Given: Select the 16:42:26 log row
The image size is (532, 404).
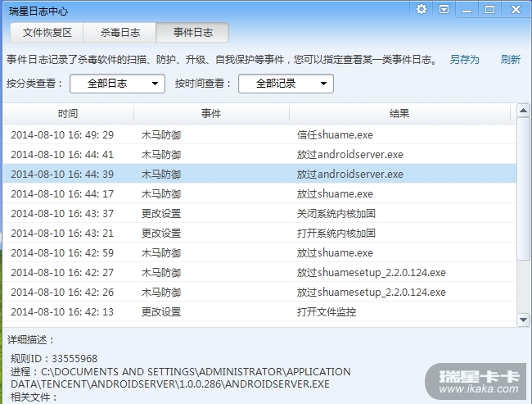Looking at the screenshot, I should [x=260, y=293].
